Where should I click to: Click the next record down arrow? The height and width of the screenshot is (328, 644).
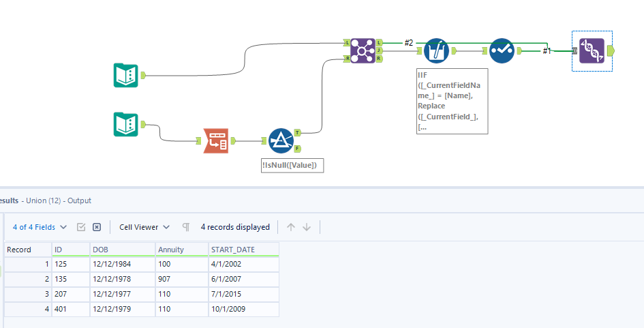pyautogui.click(x=307, y=227)
